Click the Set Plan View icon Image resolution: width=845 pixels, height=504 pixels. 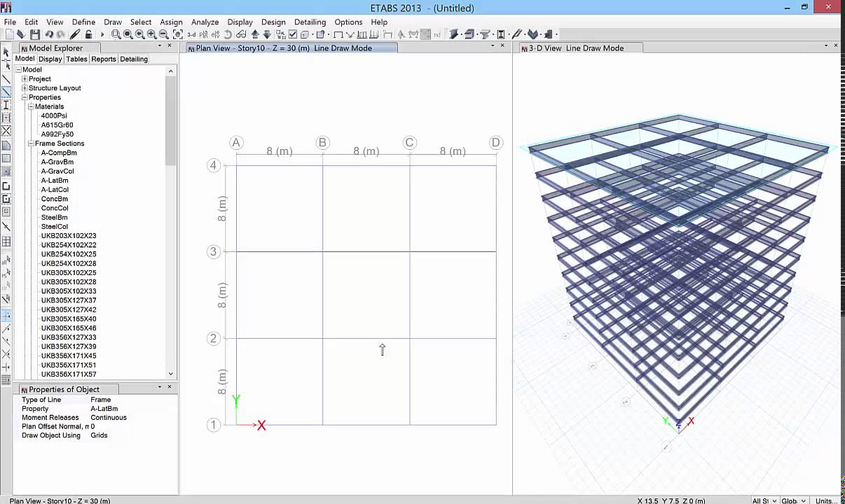(x=204, y=34)
